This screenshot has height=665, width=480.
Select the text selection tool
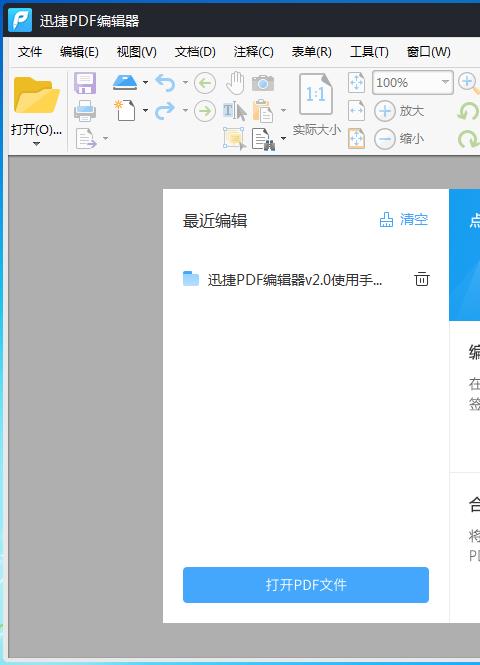234,111
